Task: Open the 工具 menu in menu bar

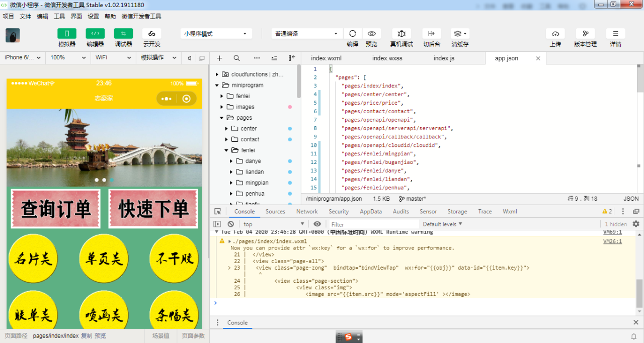Action: point(59,16)
